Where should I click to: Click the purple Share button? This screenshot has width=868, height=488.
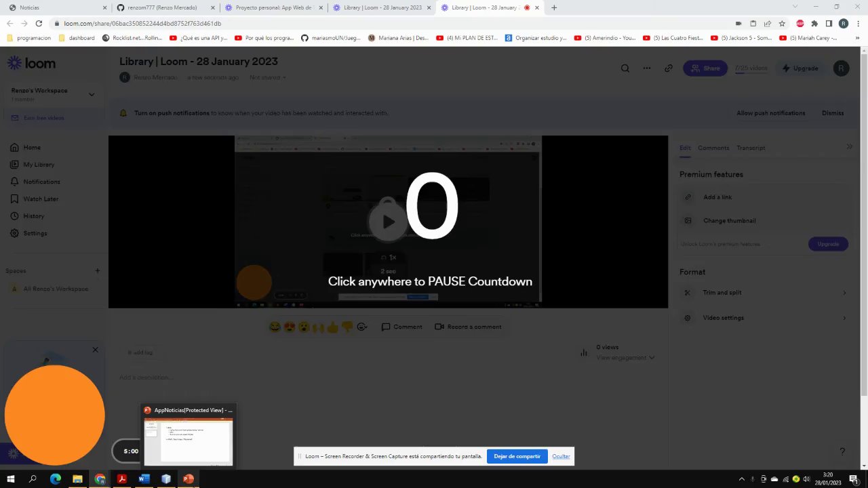tap(705, 68)
